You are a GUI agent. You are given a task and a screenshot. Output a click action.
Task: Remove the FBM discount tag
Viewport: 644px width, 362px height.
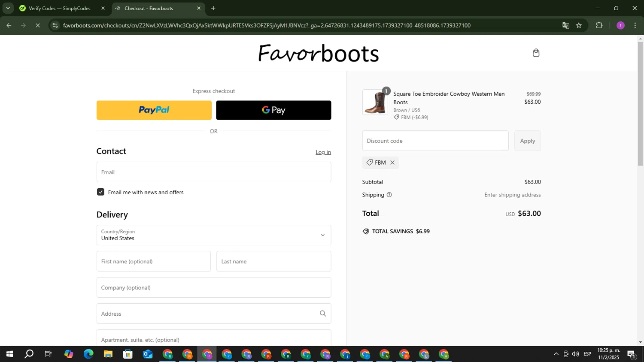point(392,163)
